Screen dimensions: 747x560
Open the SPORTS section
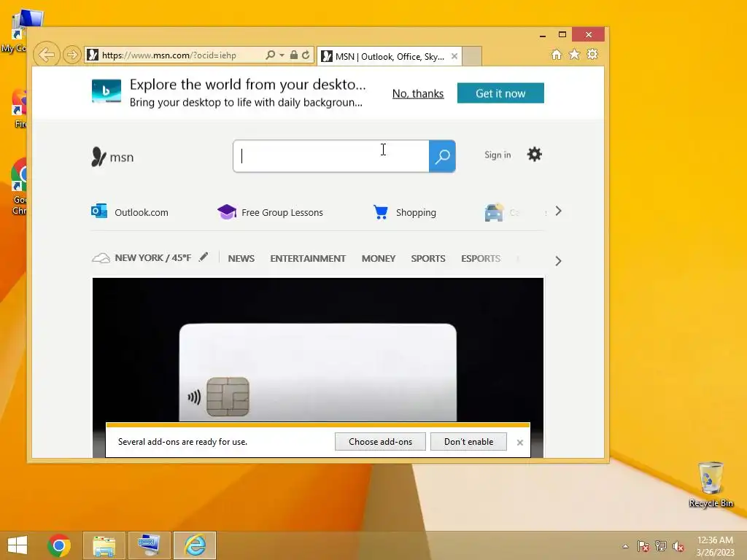click(x=427, y=259)
